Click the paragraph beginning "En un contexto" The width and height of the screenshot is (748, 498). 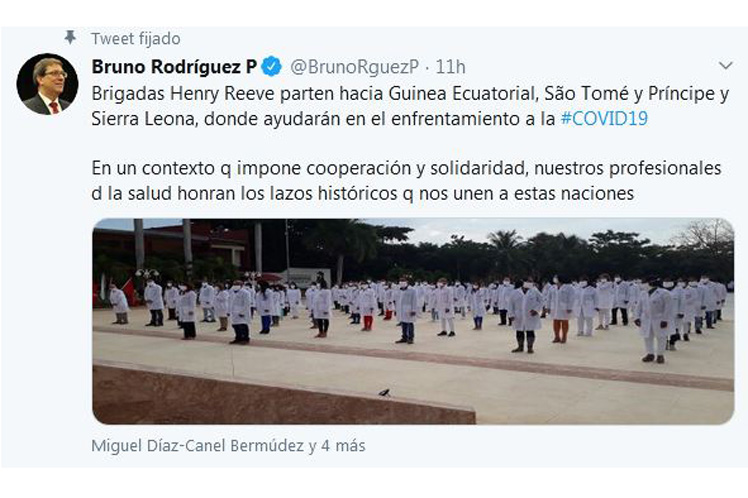click(x=406, y=181)
